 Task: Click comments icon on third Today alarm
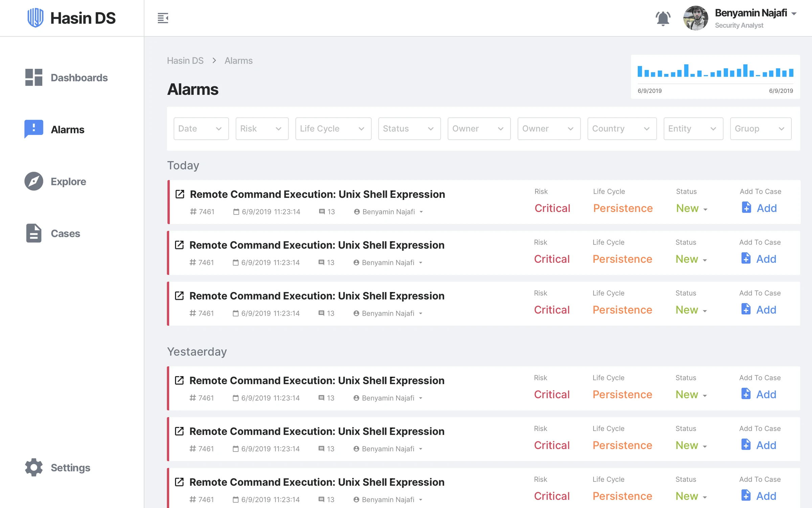click(321, 313)
